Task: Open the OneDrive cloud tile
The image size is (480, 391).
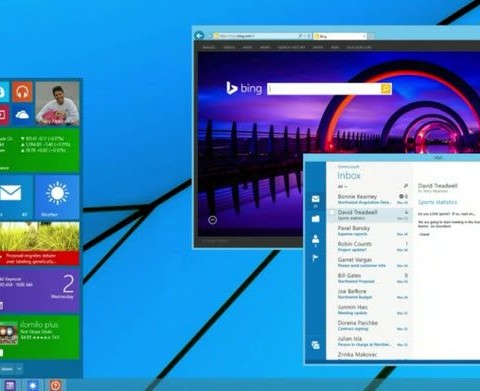Action: tap(22, 115)
